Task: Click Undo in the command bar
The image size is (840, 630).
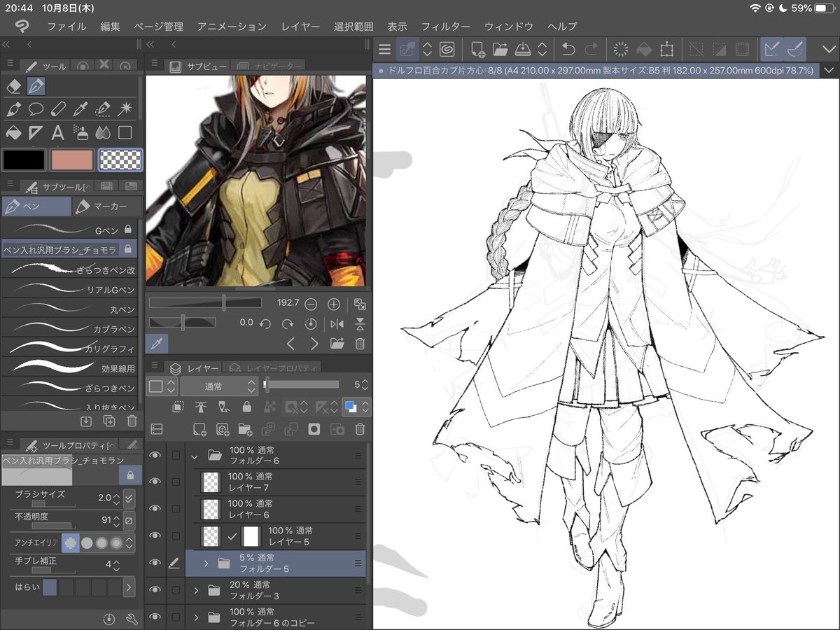Action: (x=568, y=49)
